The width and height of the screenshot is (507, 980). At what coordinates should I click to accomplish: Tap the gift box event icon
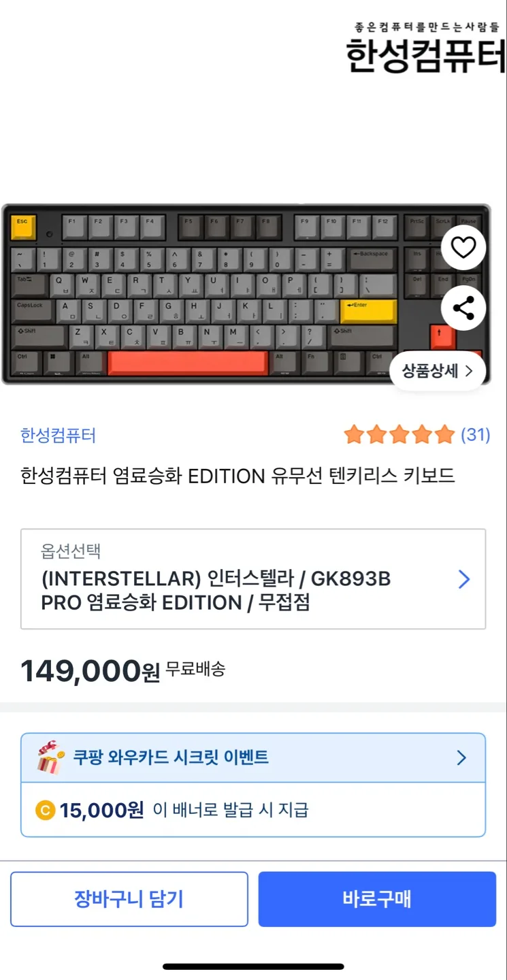point(51,758)
